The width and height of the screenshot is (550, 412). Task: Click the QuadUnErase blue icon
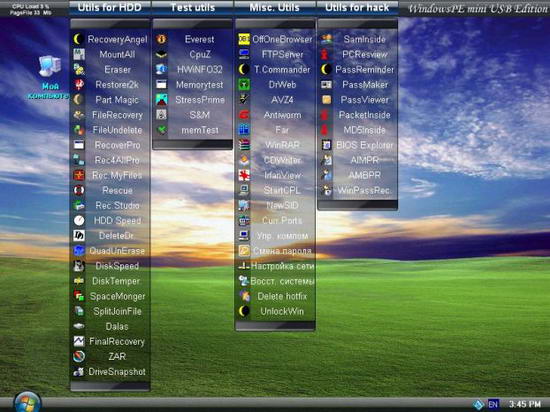tap(79, 250)
